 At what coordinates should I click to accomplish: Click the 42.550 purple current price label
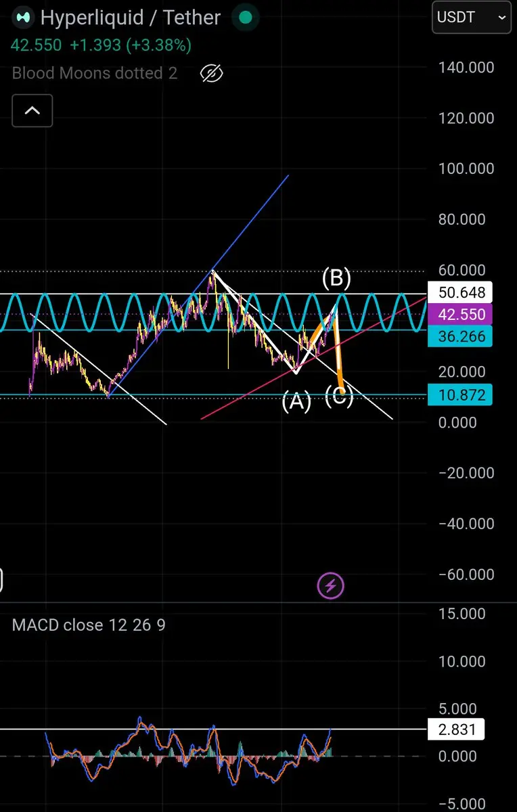[461, 315]
